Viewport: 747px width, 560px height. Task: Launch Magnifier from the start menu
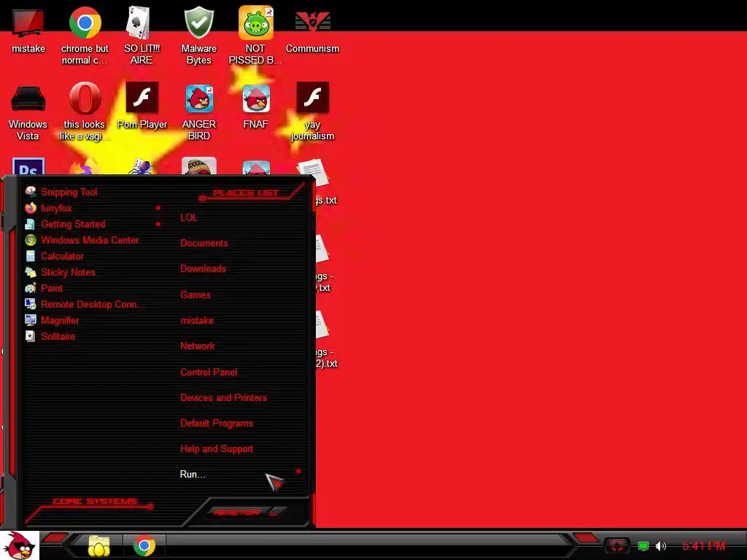(x=60, y=321)
